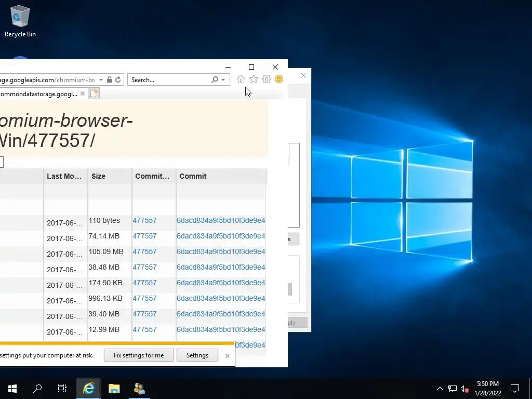The image size is (532, 399).
Task: Expand the address bar history dropdown
Action: (101, 79)
